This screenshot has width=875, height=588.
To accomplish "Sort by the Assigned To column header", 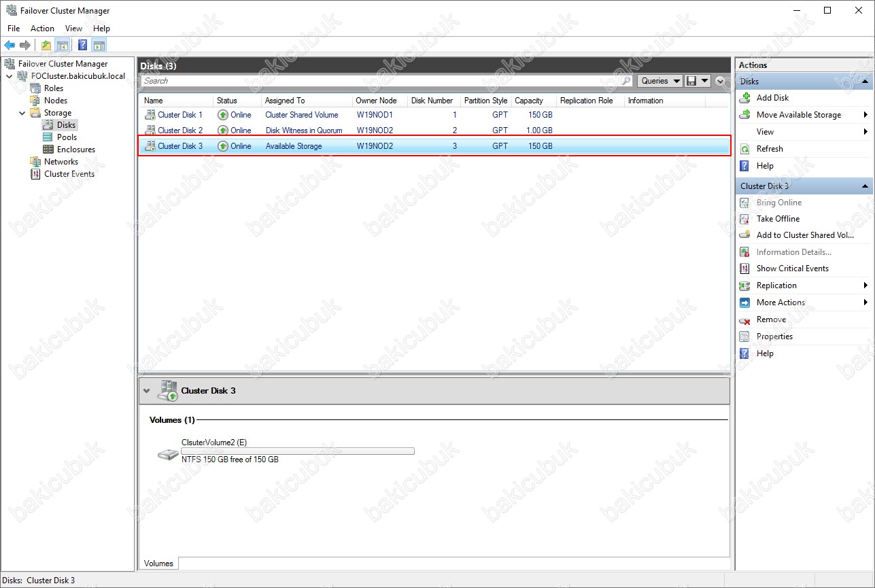I will [307, 101].
